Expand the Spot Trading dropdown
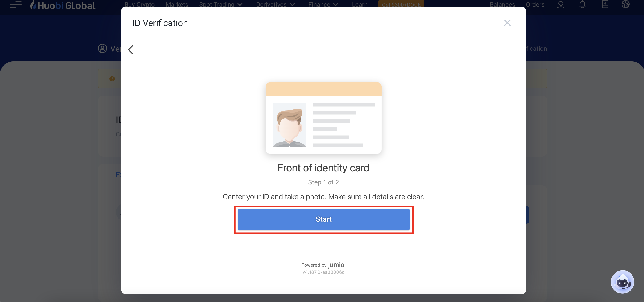Viewport: 644px width, 302px height. pyautogui.click(x=221, y=4)
